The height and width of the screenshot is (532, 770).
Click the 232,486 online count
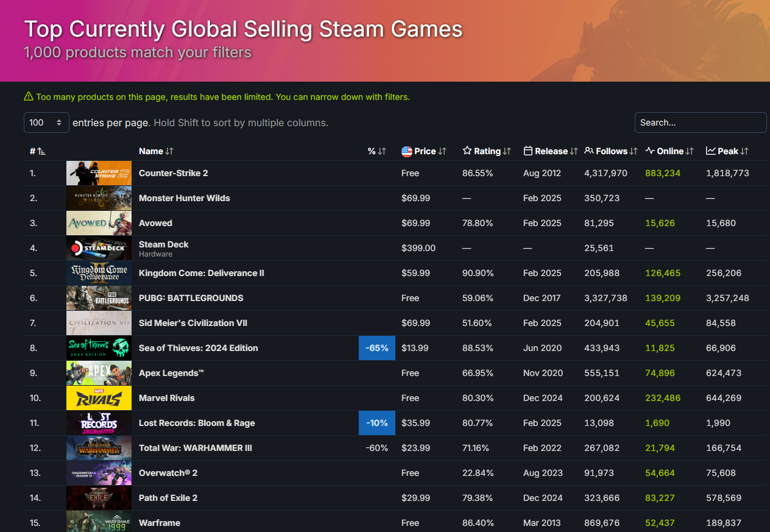click(x=663, y=398)
